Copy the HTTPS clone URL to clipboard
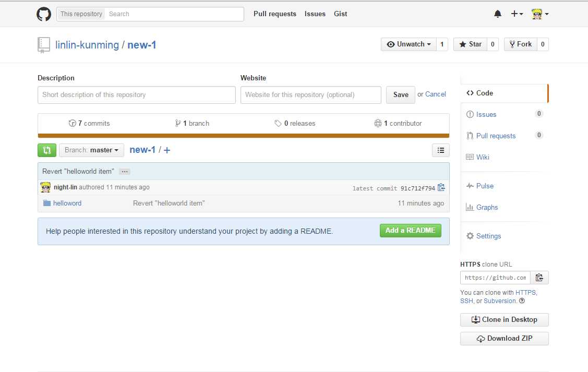The image size is (588, 372). tap(539, 278)
